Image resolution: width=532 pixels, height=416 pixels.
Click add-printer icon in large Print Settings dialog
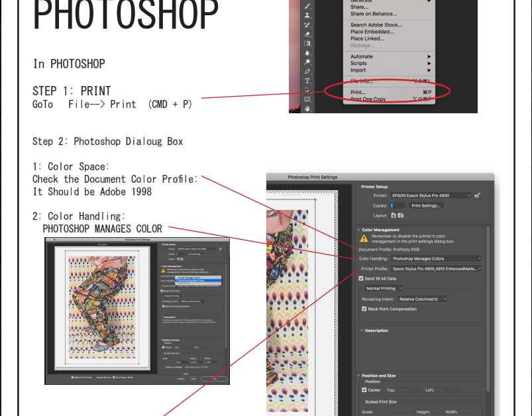coord(478,195)
